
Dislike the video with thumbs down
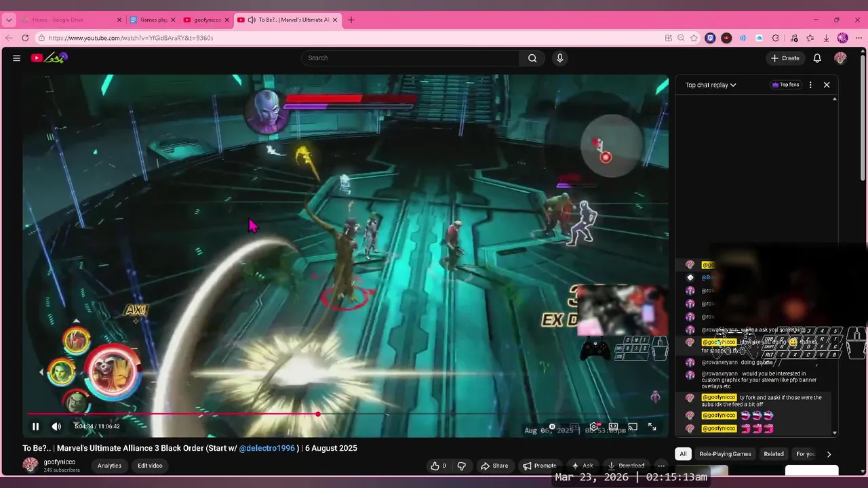pyautogui.click(x=462, y=466)
